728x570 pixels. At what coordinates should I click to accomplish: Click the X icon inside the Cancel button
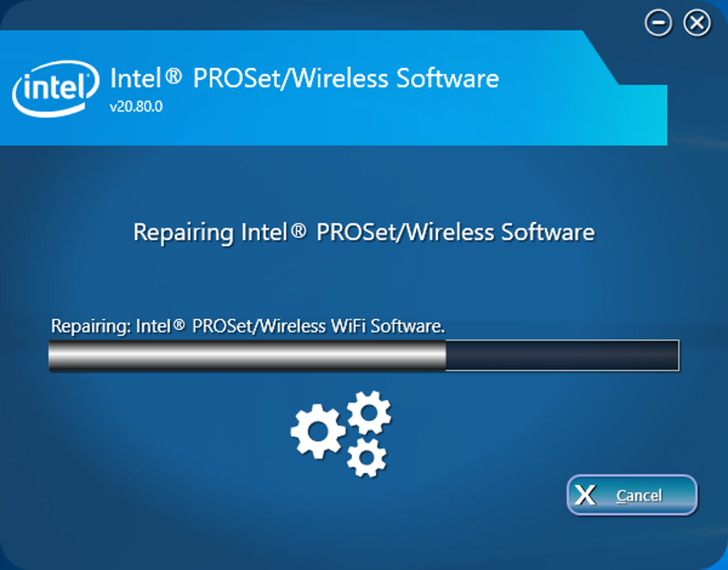click(585, 495)
